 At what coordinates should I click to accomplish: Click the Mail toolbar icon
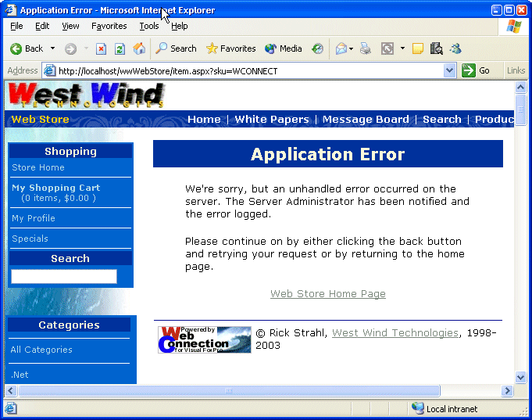pos(341,48)
